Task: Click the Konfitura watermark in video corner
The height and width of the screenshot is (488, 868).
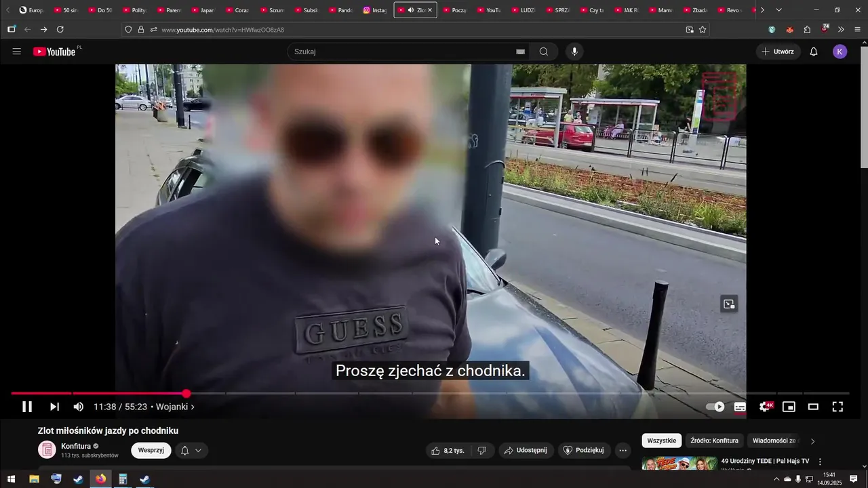Action: (719, 96)
